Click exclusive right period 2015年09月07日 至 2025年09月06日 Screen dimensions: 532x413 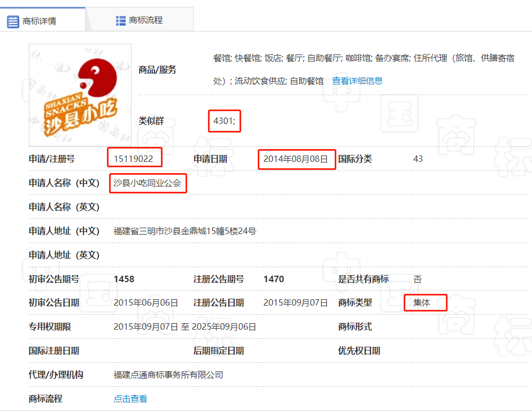point(185,327)
